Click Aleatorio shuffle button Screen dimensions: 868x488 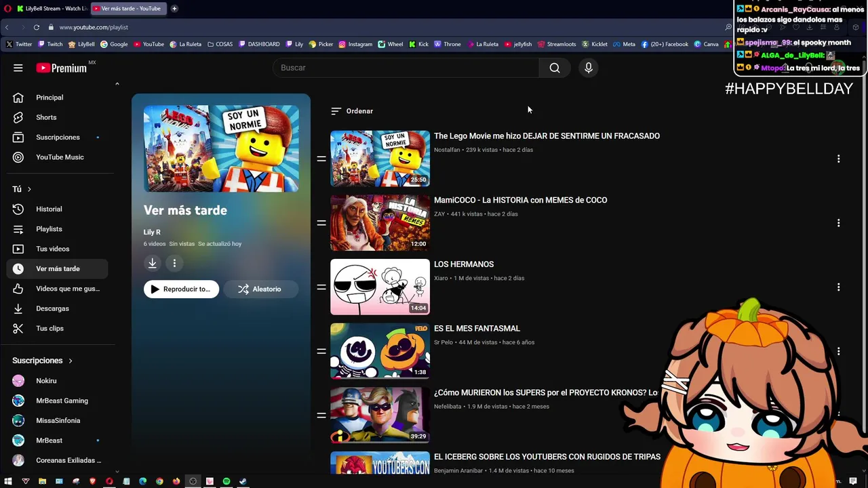[x=261, y=289]
